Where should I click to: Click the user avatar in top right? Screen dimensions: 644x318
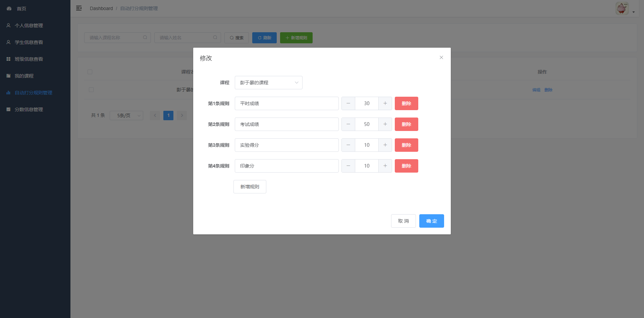click(622, 8)
